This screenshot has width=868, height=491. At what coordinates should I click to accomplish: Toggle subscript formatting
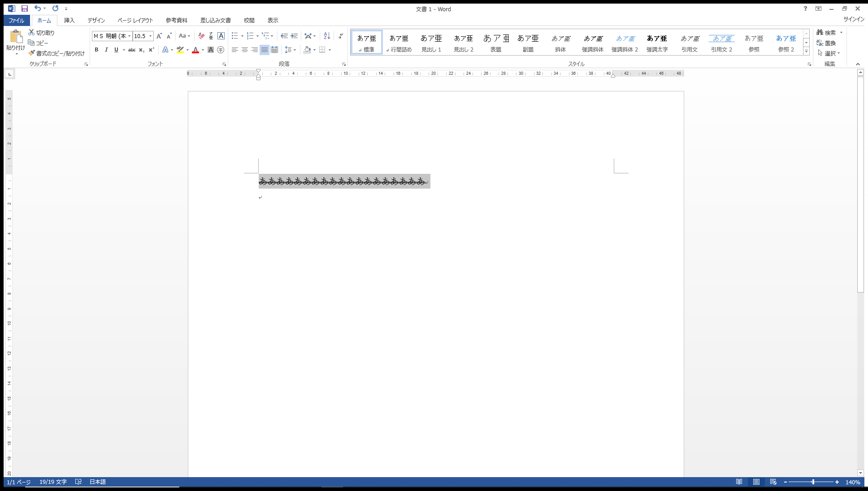[x=142, y=50]
